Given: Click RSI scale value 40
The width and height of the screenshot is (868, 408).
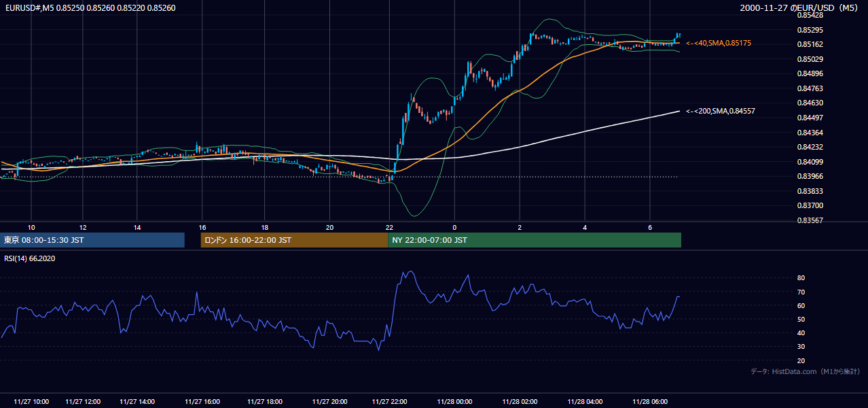Looking at the screenshot, I should [801, 333].
